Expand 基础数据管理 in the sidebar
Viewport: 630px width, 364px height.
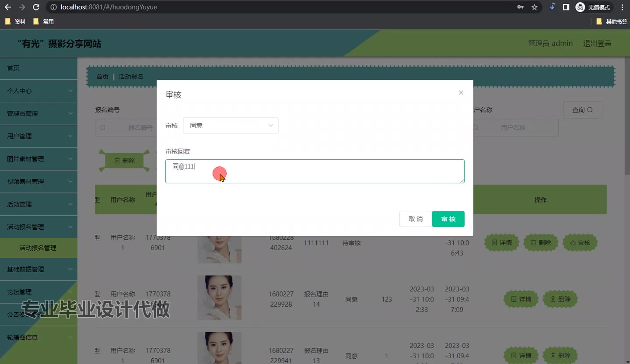(x=38, y=269)
